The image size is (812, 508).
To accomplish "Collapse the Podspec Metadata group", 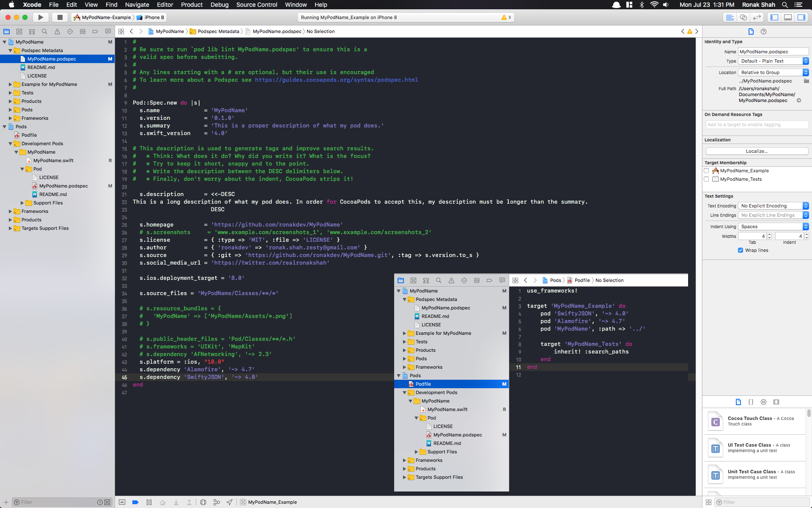I will (11, 50).
